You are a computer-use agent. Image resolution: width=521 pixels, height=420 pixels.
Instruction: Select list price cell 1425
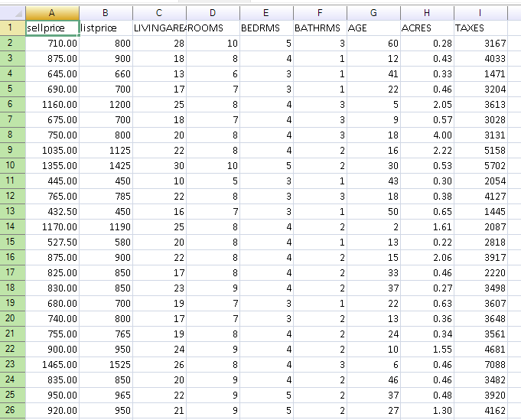[106, 165]
